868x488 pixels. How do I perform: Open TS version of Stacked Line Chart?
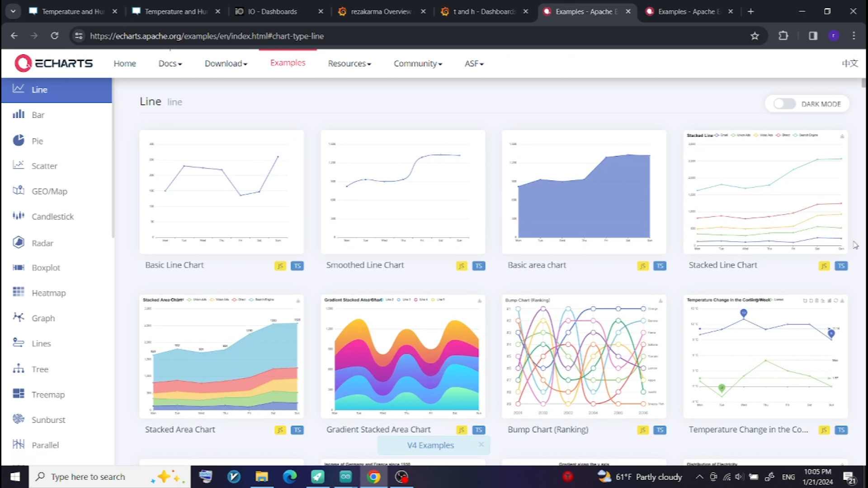tap(841, 266)
